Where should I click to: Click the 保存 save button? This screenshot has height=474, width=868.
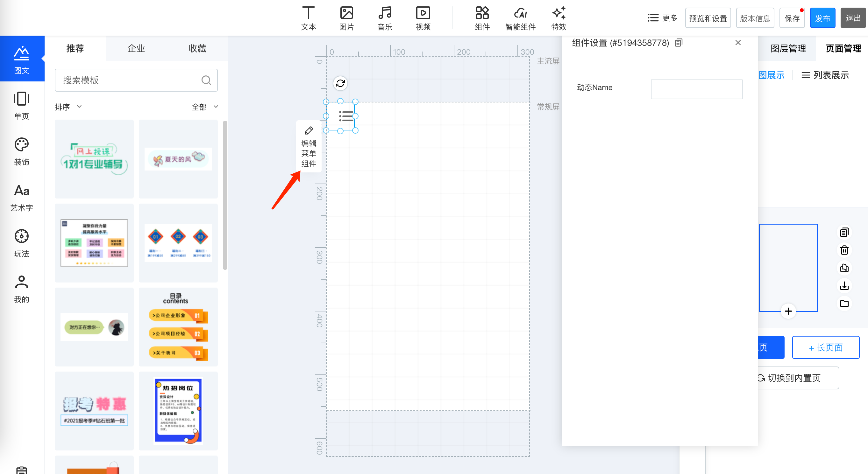(792, 18)
